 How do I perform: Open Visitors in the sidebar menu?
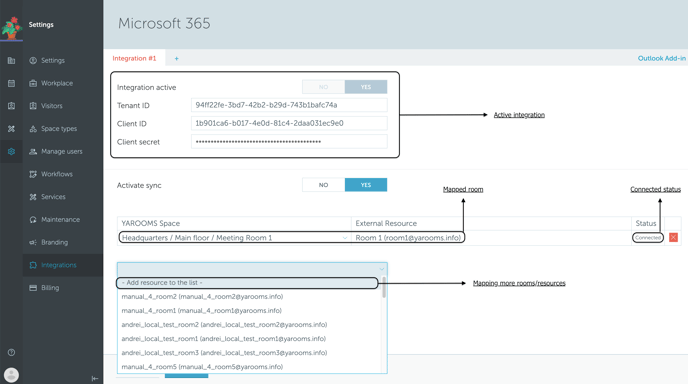[52, 106]
